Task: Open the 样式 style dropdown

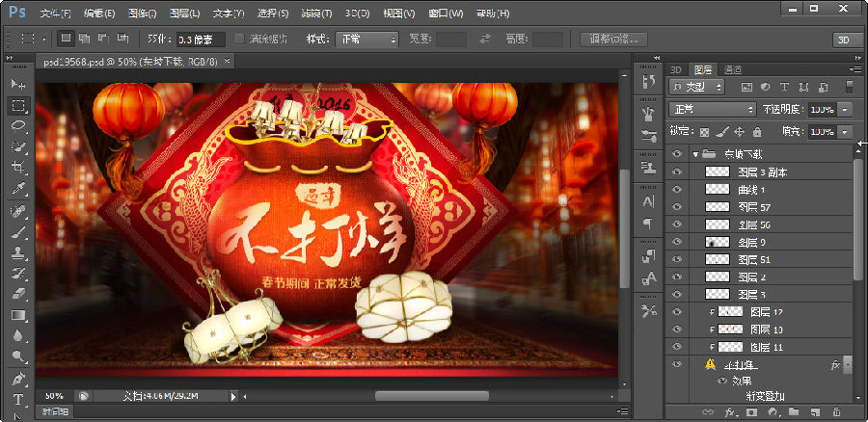Action: (365, 40)
